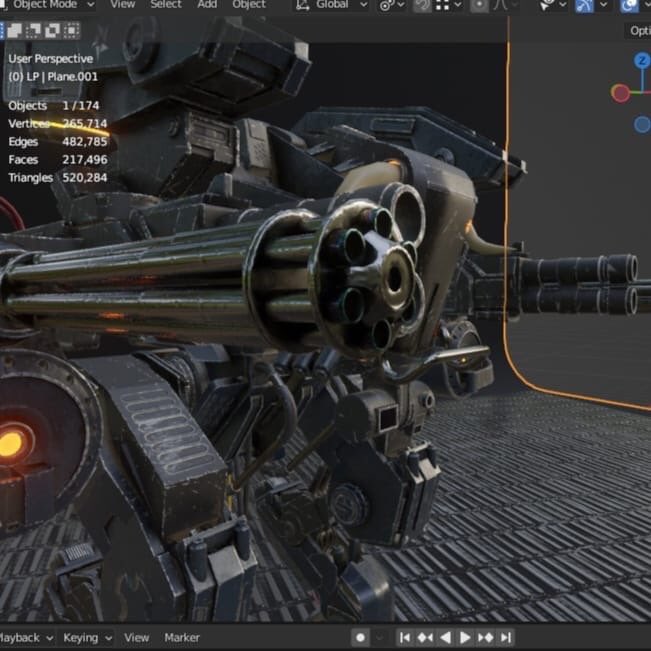Jump to the next keyframe
This screenshot has width=651, height=651.
(485, 637)
